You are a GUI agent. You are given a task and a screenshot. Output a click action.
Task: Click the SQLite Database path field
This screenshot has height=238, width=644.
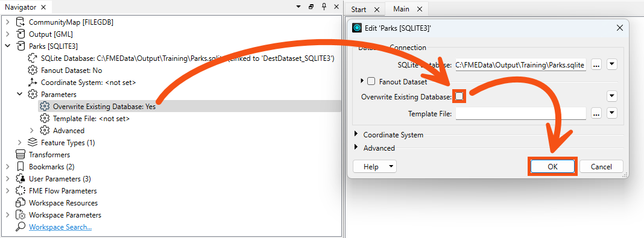(x=521, y=64)
